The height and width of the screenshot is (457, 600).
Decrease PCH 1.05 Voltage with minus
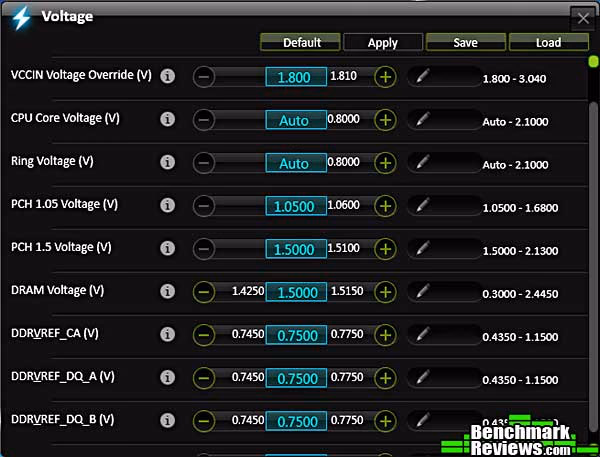pyautogui.click(x=204, y=206)
